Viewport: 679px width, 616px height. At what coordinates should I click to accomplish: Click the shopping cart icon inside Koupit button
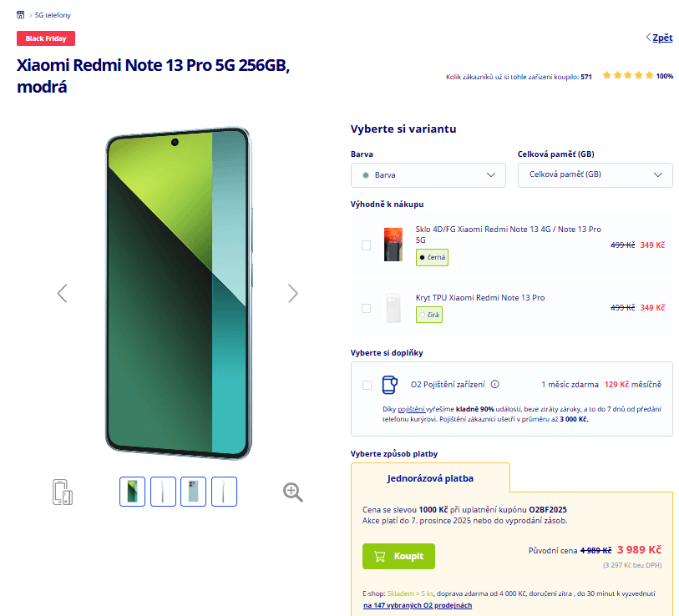click(381, 556)
